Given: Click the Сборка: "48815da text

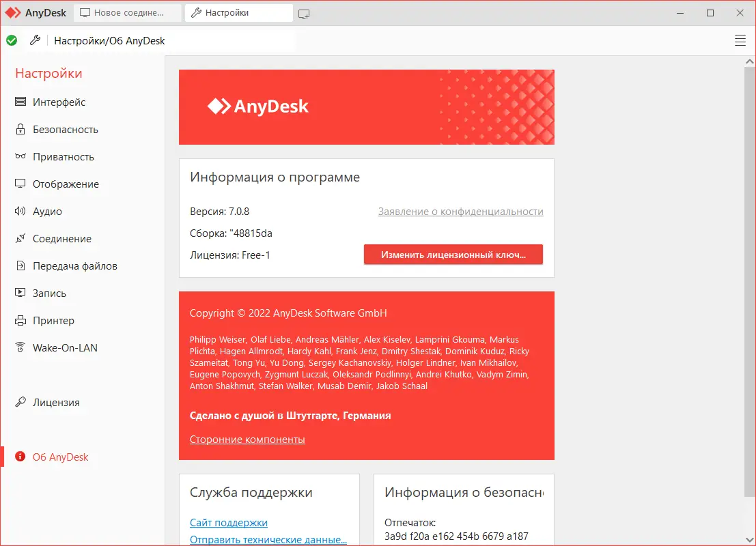Looking at the screenshot, I should pyautogui.click(x=231, y=233).
